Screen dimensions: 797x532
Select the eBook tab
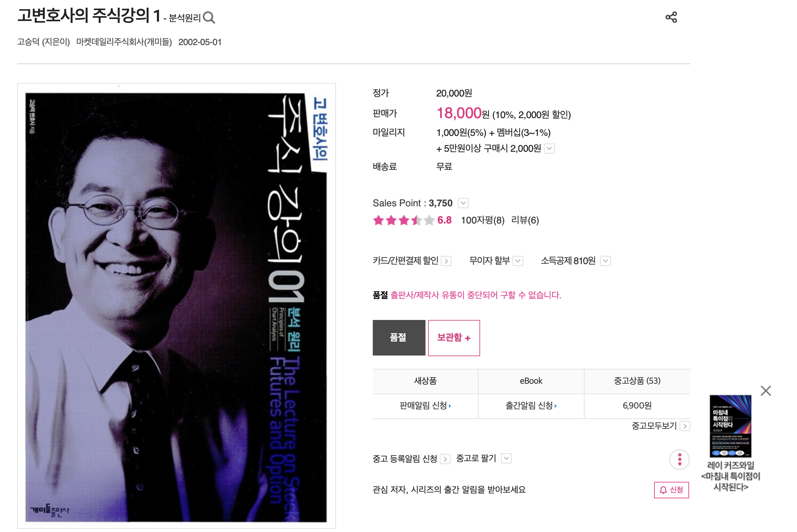click(x=531, y=381)
